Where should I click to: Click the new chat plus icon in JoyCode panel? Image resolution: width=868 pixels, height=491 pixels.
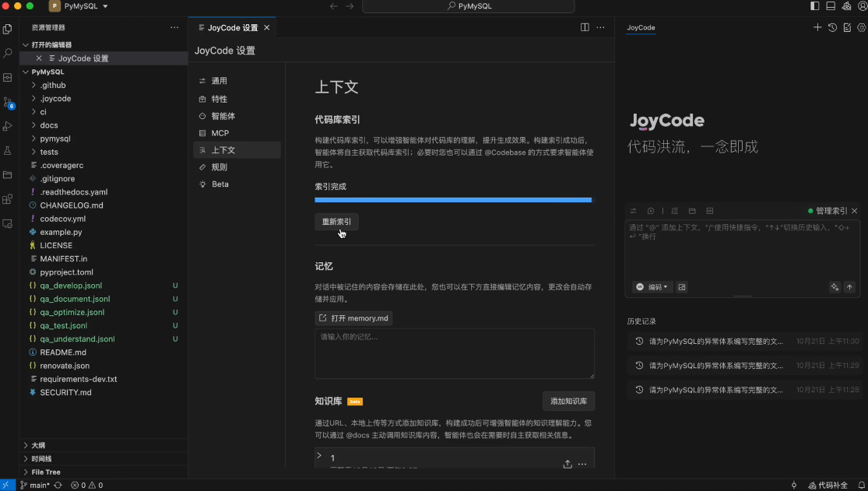(x=817, y=27)
